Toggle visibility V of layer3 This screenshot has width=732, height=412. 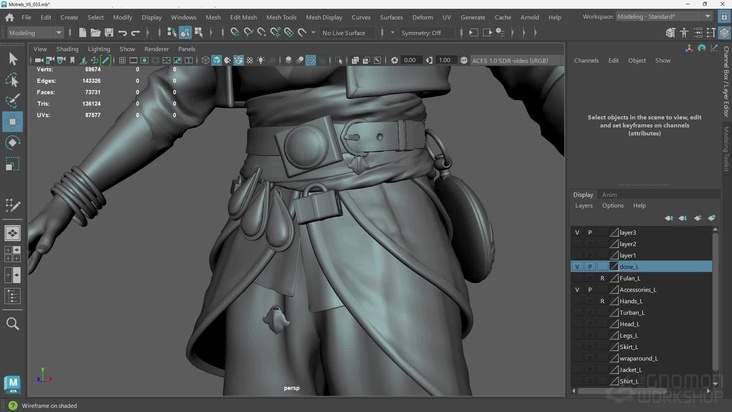point(577,232)
